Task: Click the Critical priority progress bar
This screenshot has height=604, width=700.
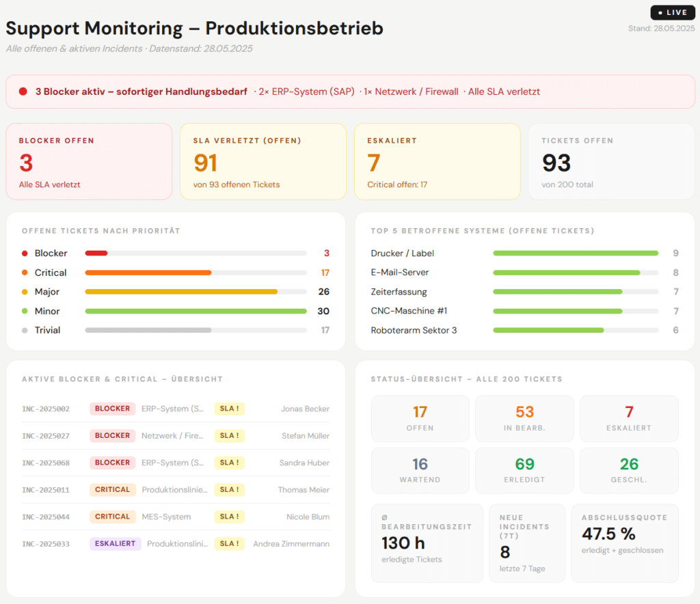Action: 196,273
